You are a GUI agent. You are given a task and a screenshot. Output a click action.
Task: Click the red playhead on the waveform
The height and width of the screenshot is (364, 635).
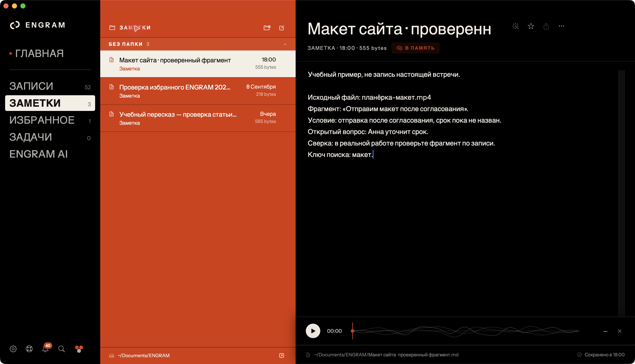[x=352, y=331]
